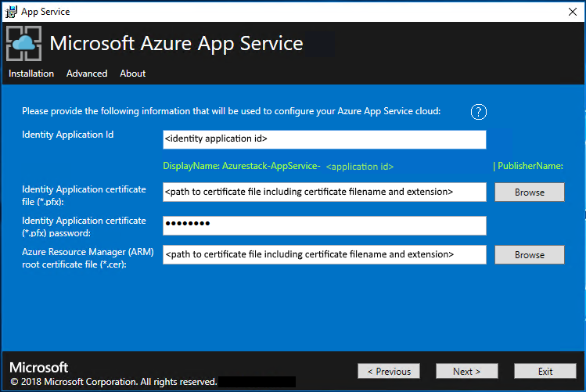This screenshot has width=586, height=392.
Task: Click the green application id placeholder text
Action: click(x=360, y=167)
